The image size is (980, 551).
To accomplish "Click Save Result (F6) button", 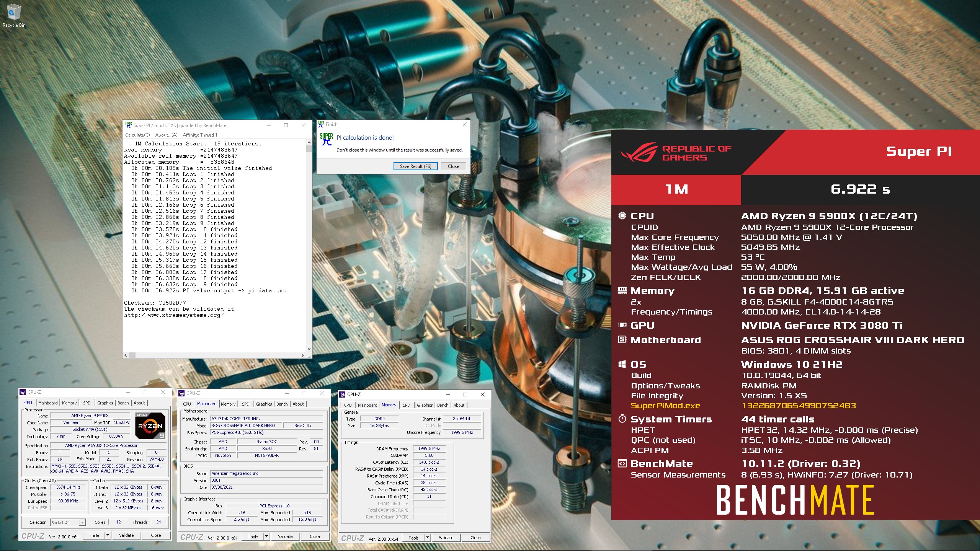I will pyautogui.click(x=415, y=166).
